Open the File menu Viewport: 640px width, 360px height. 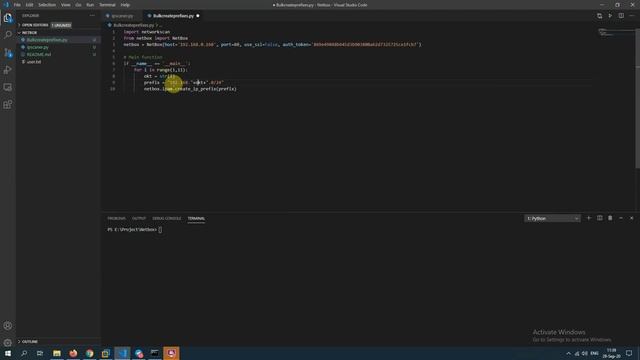[x=17, y=5]
